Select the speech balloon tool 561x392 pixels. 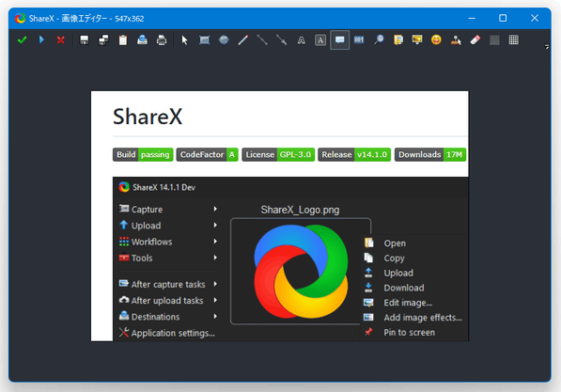pyautogui.click(x=339, y=39)
